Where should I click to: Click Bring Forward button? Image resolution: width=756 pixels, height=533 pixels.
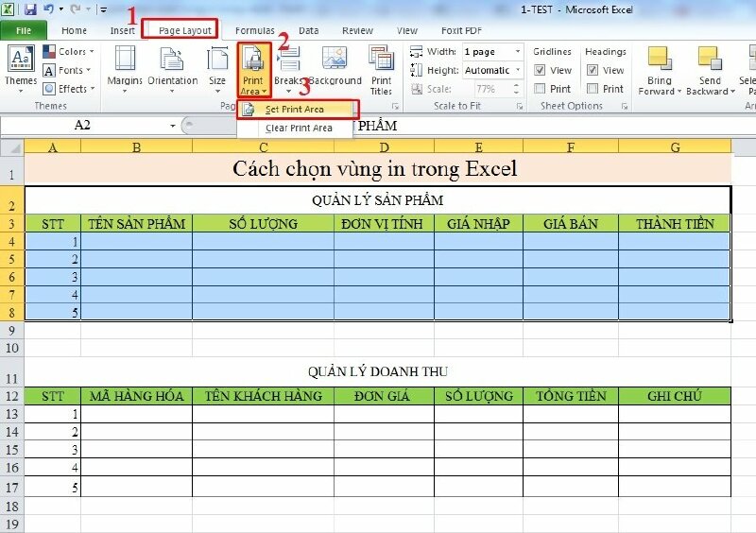click(x=659, y=71)
